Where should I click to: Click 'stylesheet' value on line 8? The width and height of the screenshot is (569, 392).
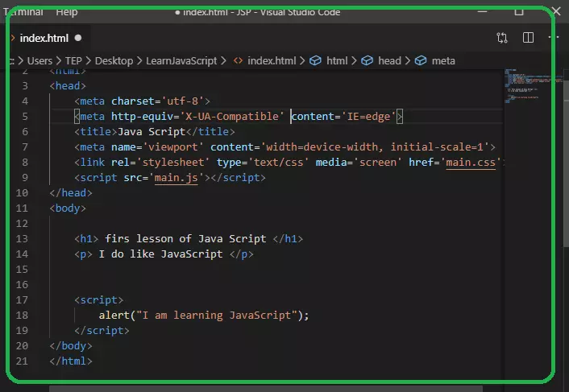[x=172, y=163]
